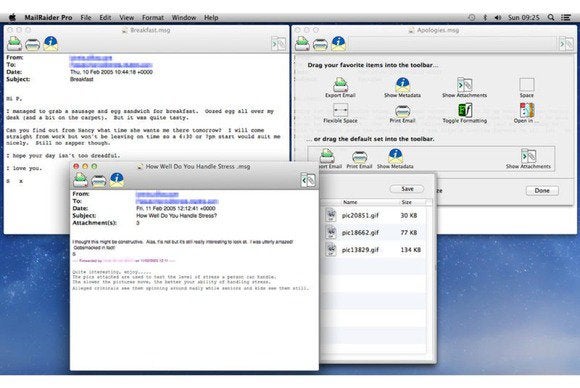
Task: Select Print Email item in customize palette
Action: (x=402, y=113)
